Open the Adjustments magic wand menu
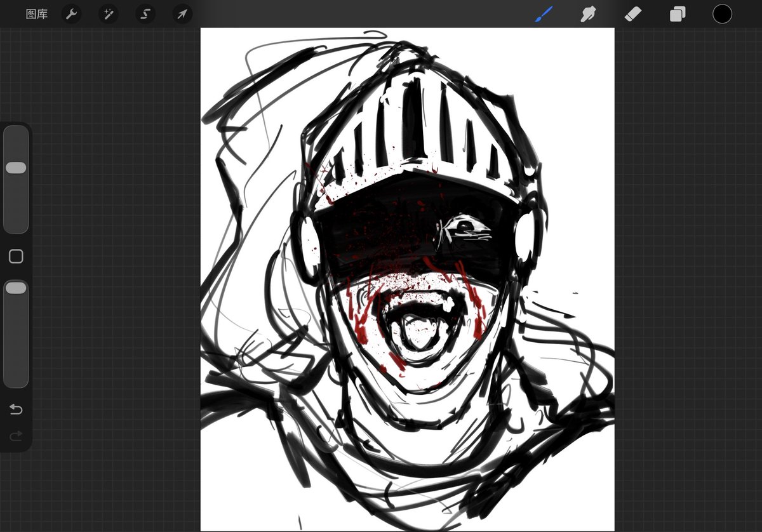This screenshot has height=532, width=762. coord(108,14)
